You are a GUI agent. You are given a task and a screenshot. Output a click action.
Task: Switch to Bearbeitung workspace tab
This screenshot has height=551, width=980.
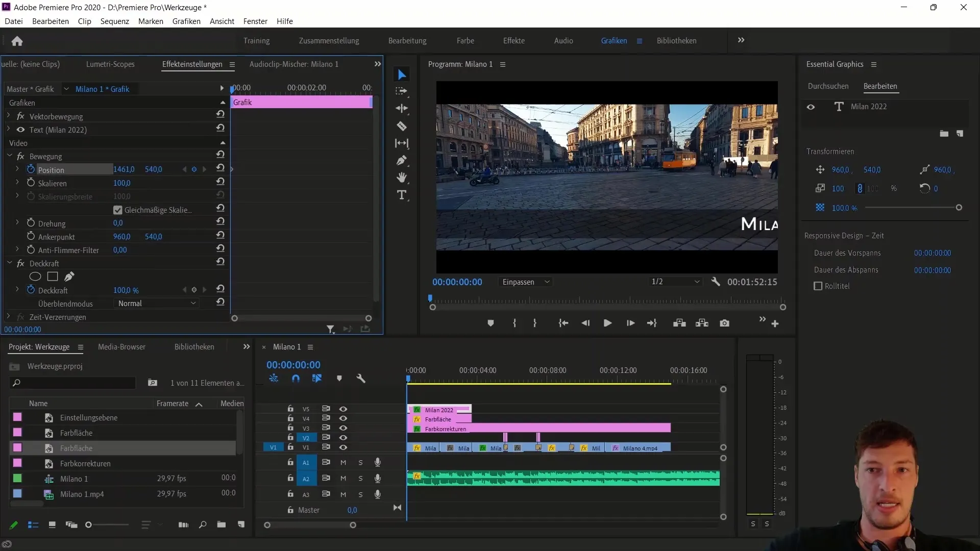[407, 40]
